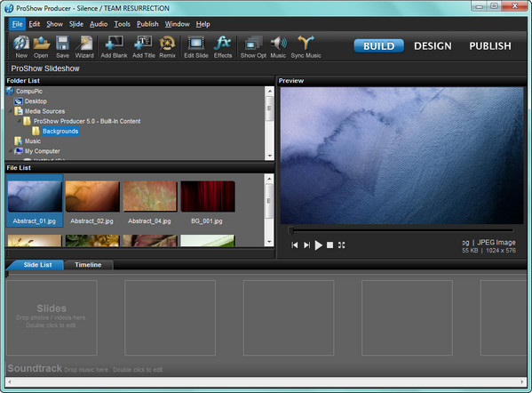
Task: Open the Tools menu
Action: tap(123, 24)
